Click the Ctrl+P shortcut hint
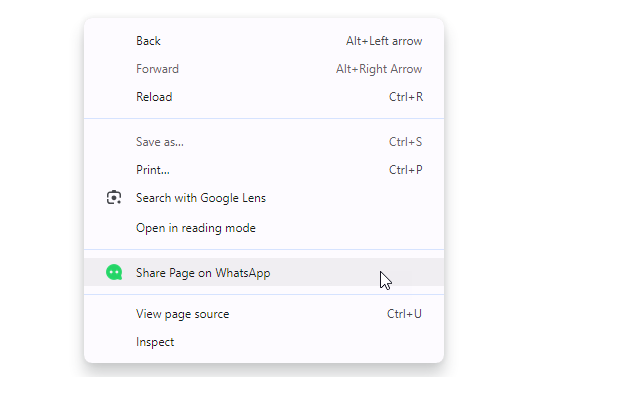The image size is (640, 400). 405,170
